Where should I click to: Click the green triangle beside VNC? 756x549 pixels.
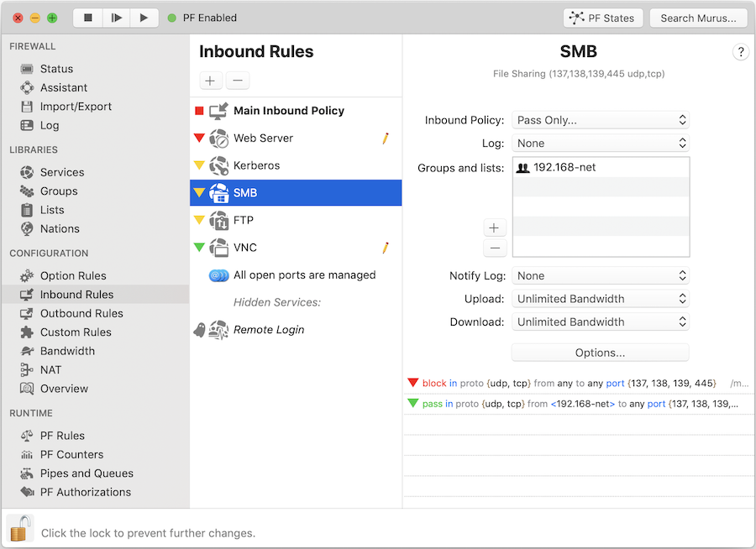(199, 248)
